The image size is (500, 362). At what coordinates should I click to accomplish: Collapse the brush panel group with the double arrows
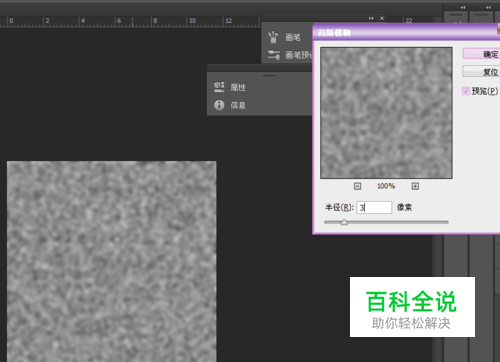coord(371,18)
